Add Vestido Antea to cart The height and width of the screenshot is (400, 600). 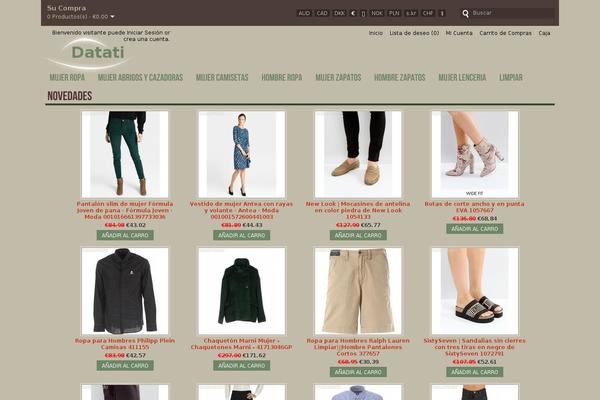pyautogui.click(x=241, y=235)
